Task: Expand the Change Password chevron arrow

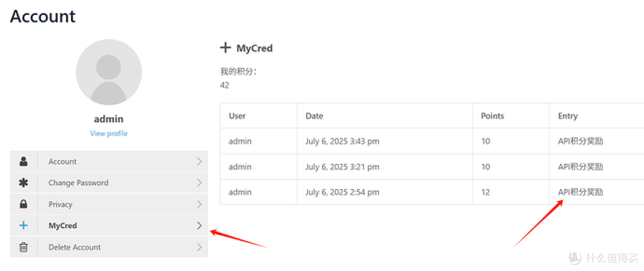Action: point(199,183)
